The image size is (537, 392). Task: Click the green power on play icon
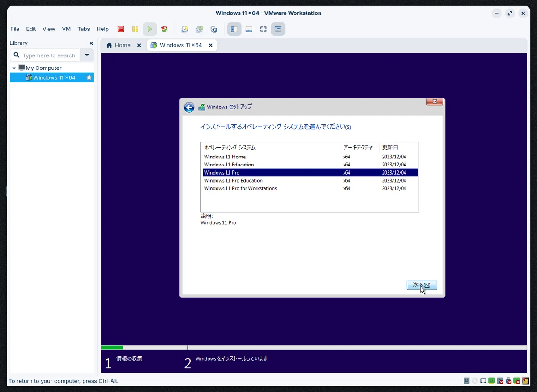pos(150,29)
